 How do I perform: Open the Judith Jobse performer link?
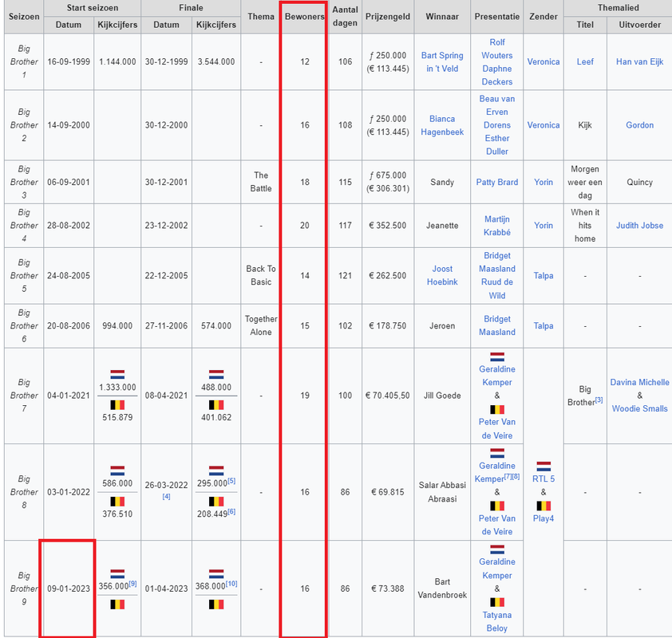click(x=639, y=225)
